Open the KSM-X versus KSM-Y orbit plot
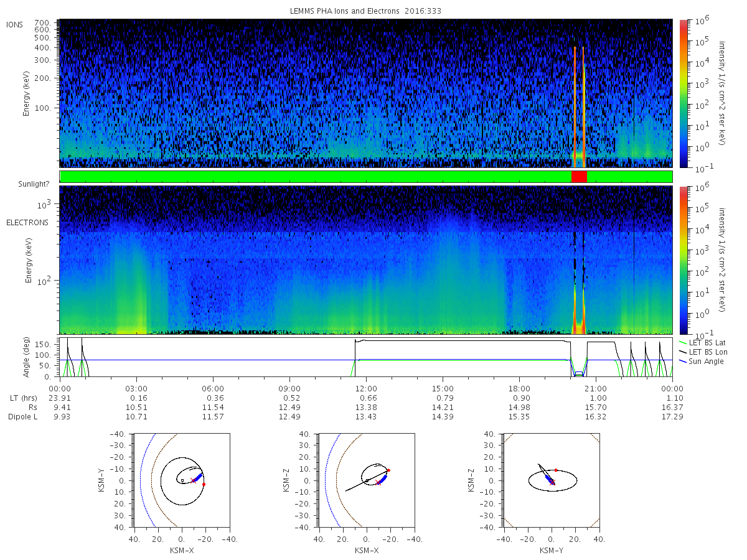 [x=181, y=480]
